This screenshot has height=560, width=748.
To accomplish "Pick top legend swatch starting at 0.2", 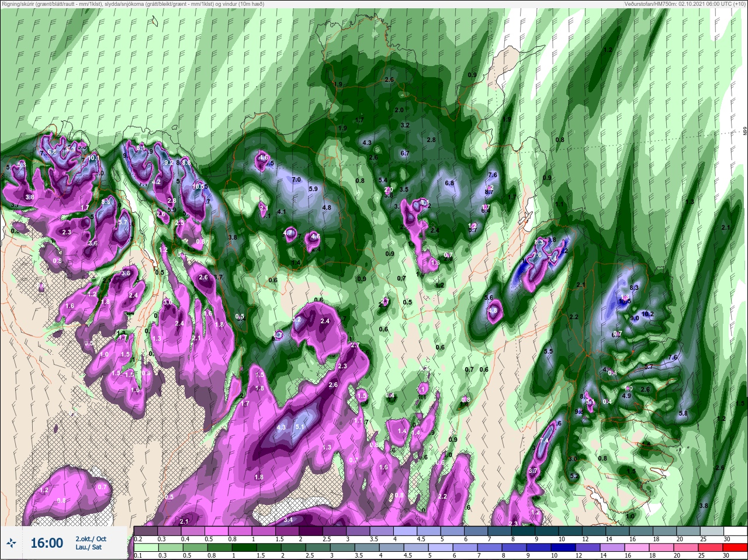I will tap(146, 530).
